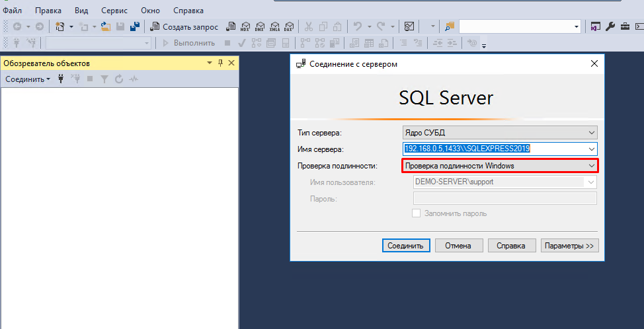Screen dimensions: 644x329
Task: Click the Comment out selected lines icon
Action: tap(404, 43)
